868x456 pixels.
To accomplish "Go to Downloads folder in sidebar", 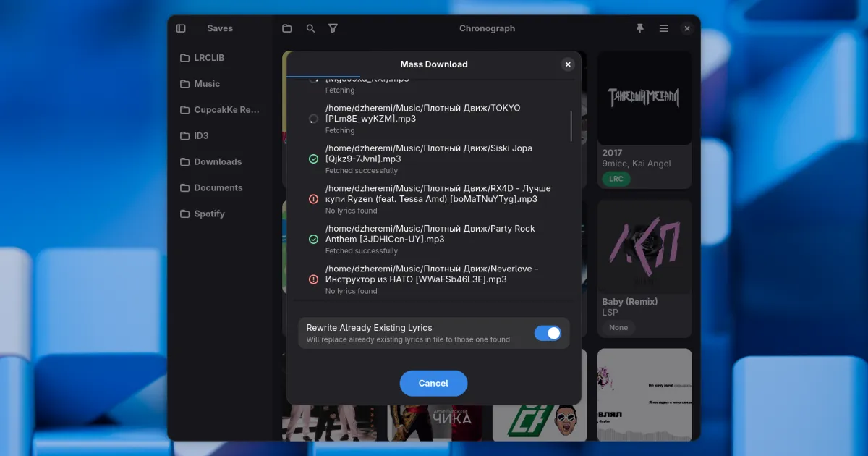I will coord(219,162).
